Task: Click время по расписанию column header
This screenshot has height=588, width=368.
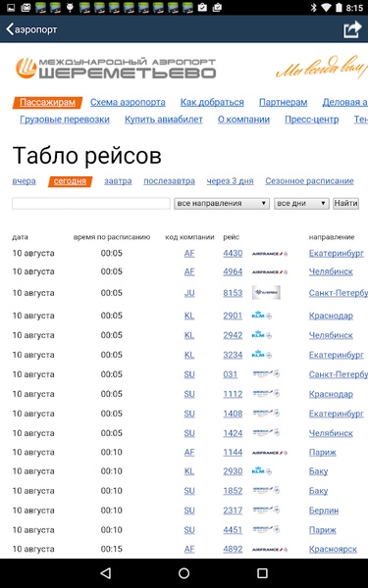Action: click(112, 237)
